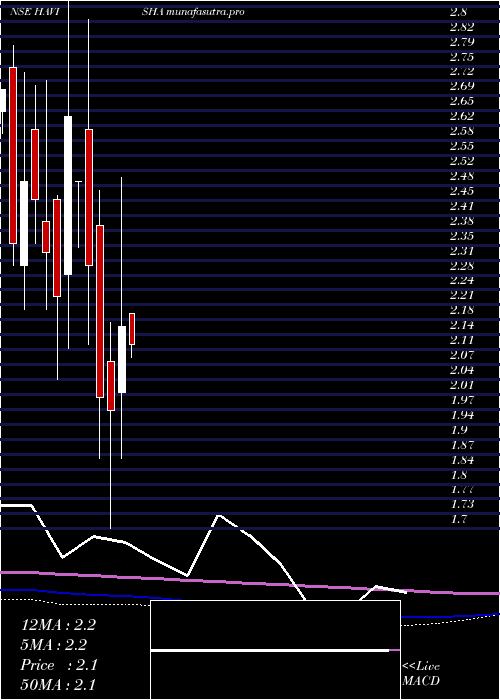
Task: Select the 2.35 price axis label
Action: [x=462, y=236]
